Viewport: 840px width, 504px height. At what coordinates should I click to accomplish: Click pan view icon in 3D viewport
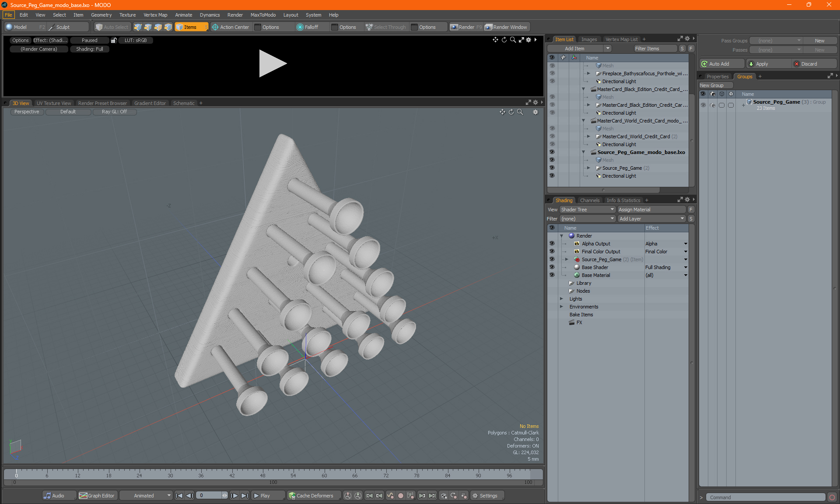tap(502, 112)
